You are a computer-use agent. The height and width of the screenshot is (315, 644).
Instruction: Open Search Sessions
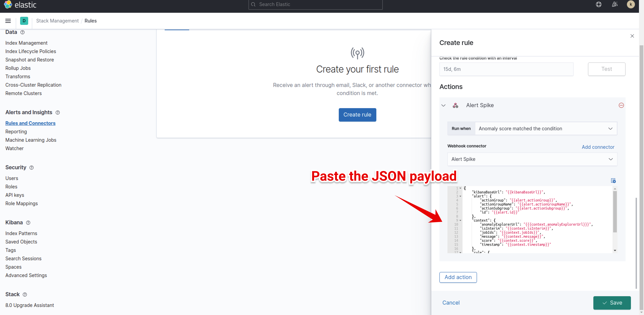point(23,259)
